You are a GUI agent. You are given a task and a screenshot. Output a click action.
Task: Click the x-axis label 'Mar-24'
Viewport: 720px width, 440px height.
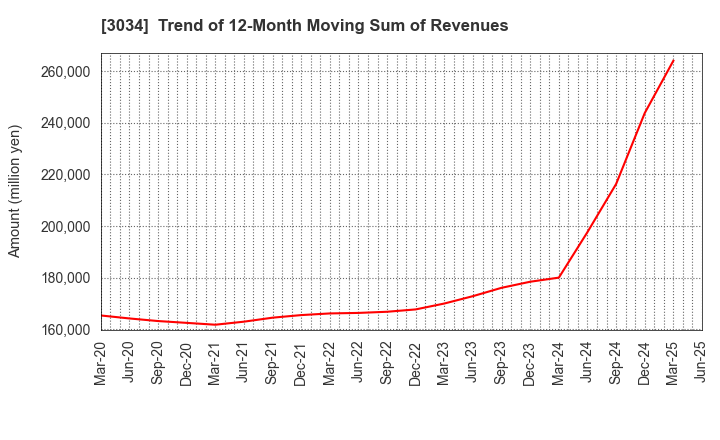click(558, 364)
